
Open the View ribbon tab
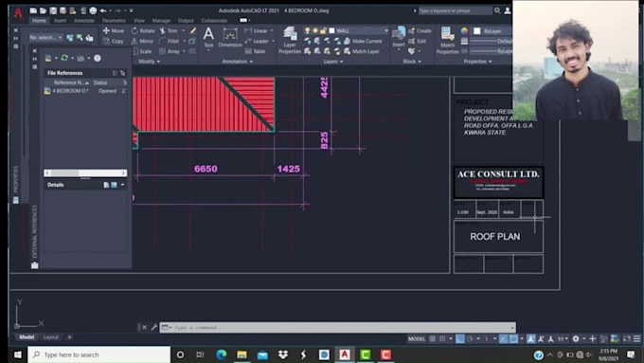click(139, 20)
